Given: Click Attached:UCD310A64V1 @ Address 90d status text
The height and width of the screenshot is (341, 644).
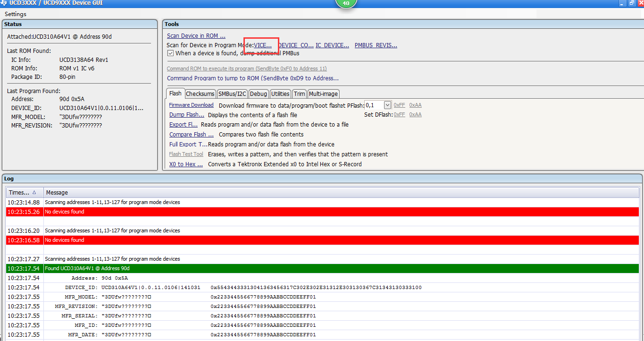Looking at the screenshot, I should coord(59,36).
